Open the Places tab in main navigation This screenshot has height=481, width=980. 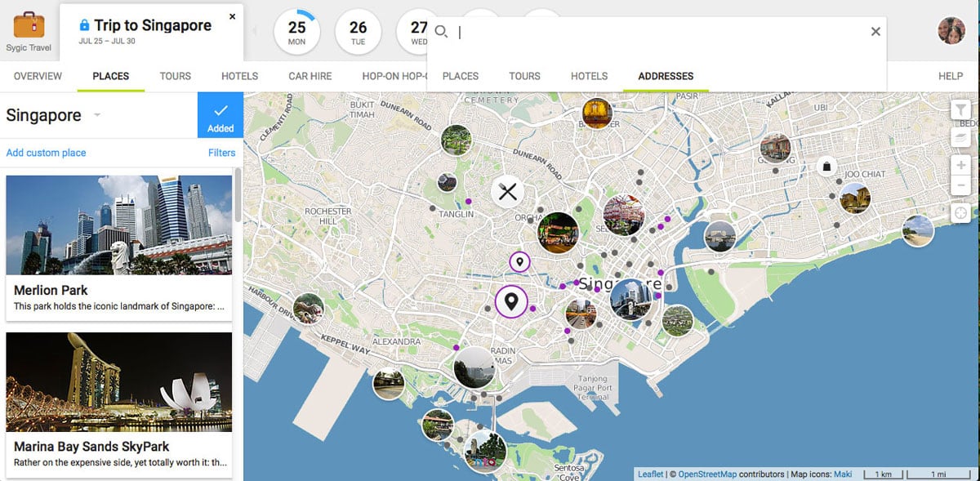(x=111, y=76)
